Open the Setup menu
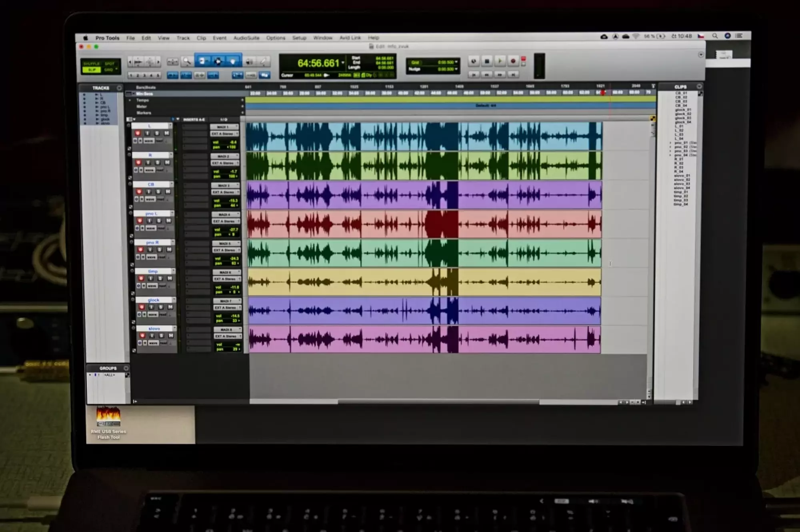The width and height of the screenshot is (800, 532). (x=299, y=38)
